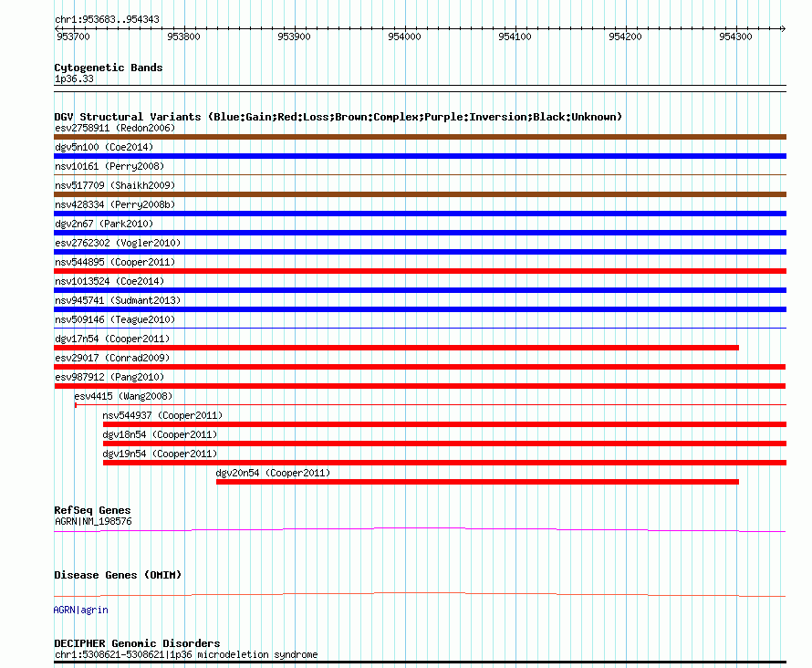The width and height of the screenshot is (812, 668).
Task: Click the brown bar under nsv517709
Action: pos(420,194)
